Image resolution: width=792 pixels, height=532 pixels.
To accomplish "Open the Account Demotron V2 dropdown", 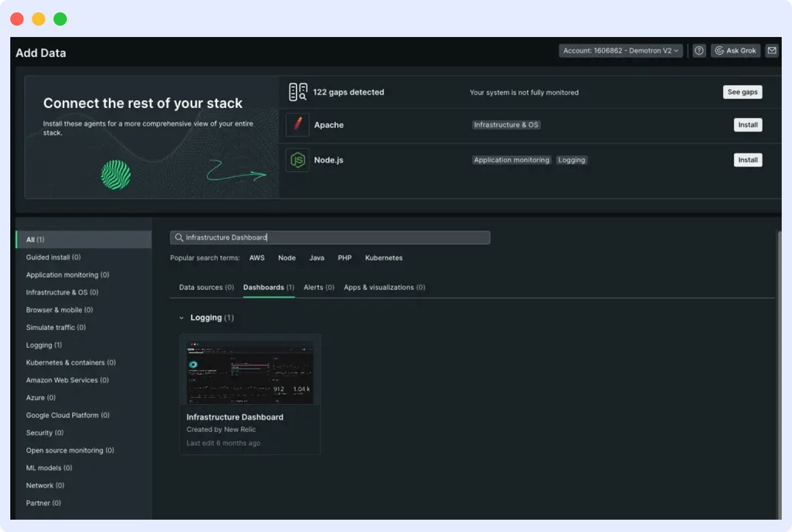I will click(621, 50).
